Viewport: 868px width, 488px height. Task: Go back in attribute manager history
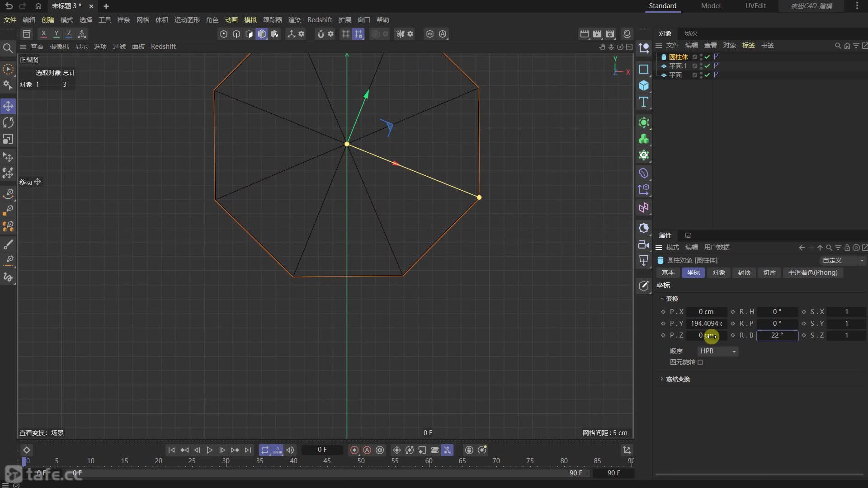click(802, 248)
